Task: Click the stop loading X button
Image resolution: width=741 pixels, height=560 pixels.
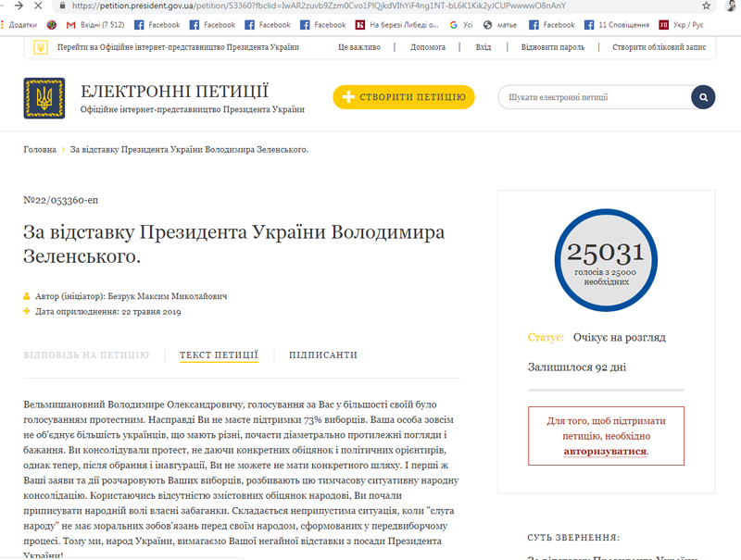Action: pos(37,6)
